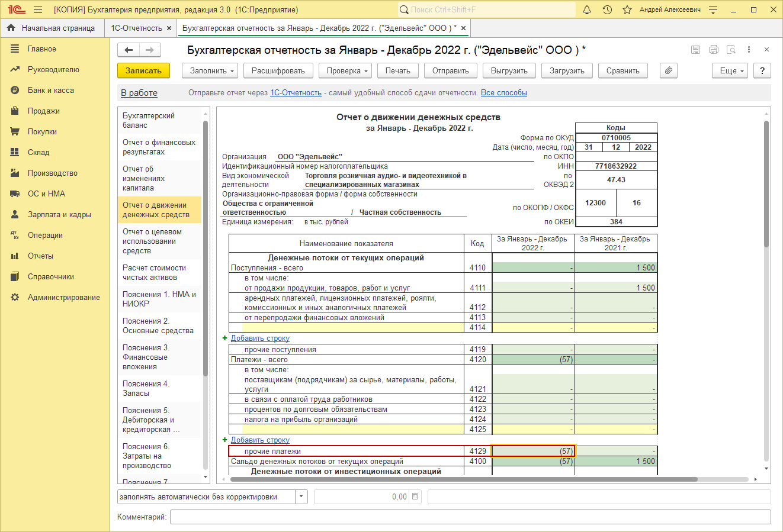Click the Расшифровать button
The image size is (783, 532).
point(278,70)
